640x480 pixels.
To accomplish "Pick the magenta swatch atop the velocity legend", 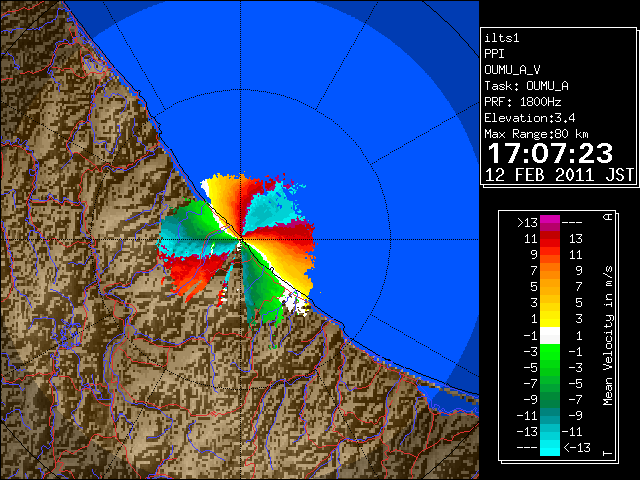I will [x=550, y=220].
